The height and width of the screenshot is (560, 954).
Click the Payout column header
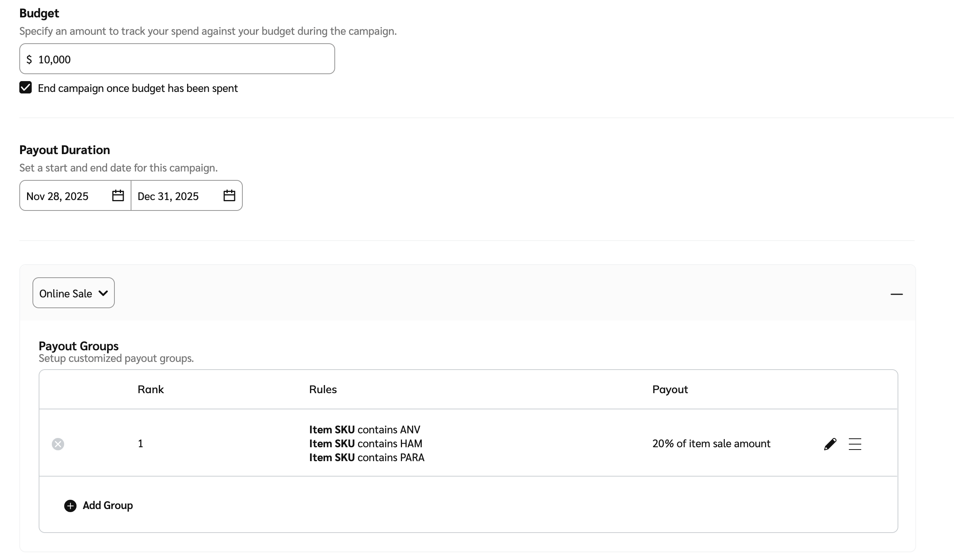[x=670, y=389]
